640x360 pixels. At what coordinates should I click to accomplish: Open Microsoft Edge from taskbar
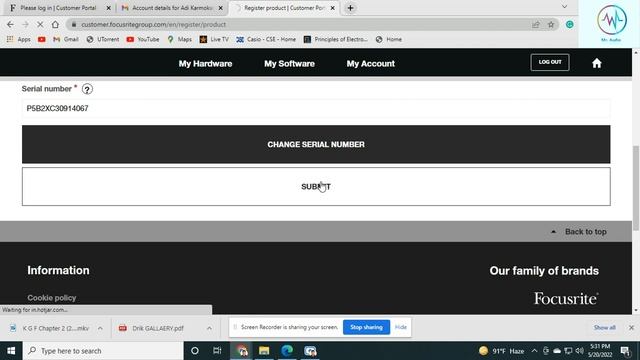(x=287, y=351)
